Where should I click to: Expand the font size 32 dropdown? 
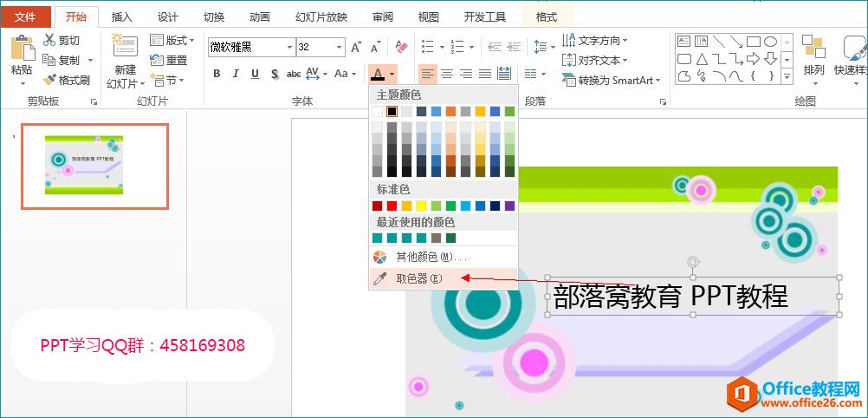point(339,47)
